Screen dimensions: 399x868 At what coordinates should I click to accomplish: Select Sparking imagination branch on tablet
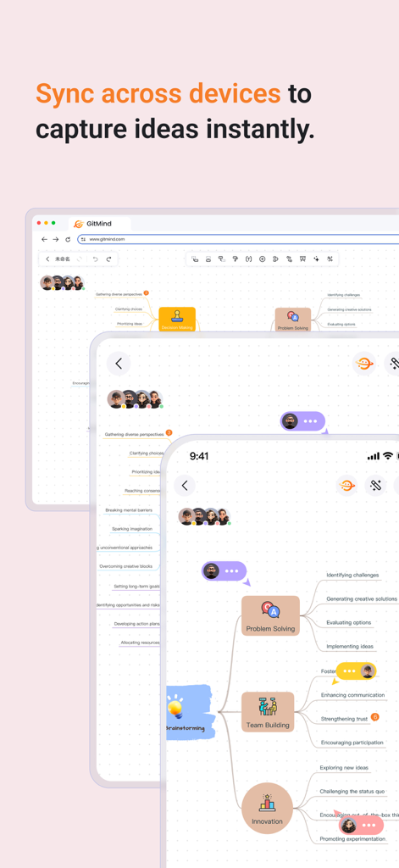point(131,529)
